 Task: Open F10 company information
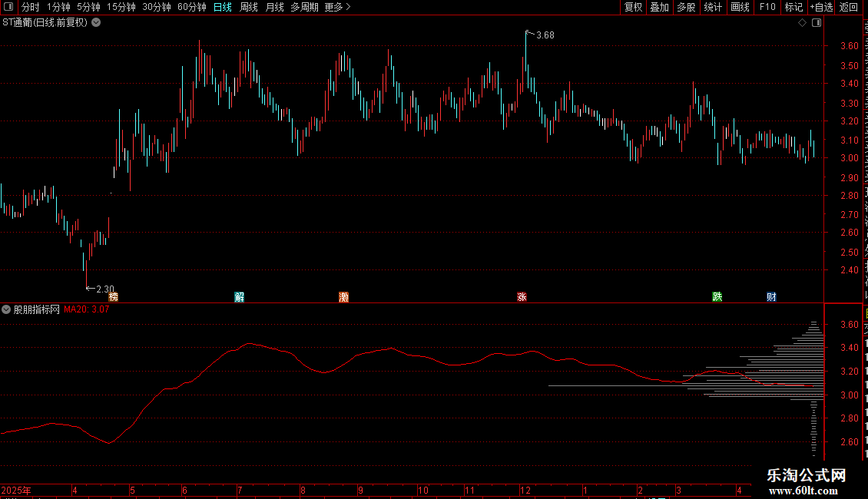[x=767, y=7]
